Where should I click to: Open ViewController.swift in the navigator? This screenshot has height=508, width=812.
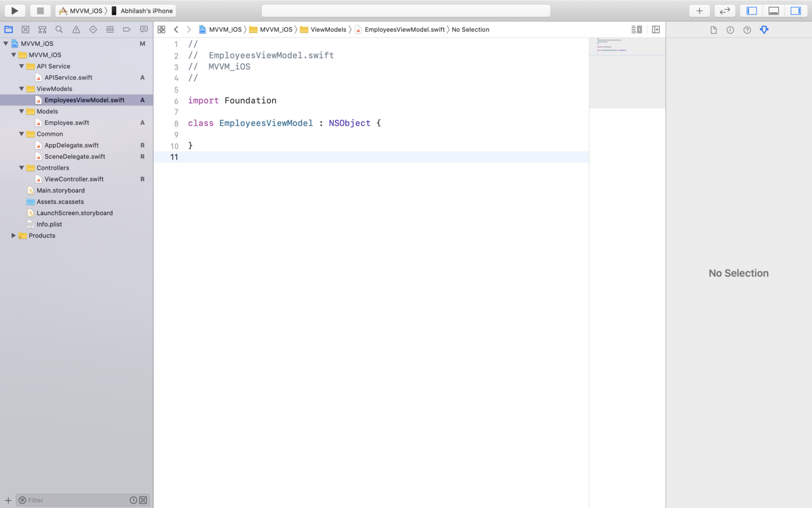click(x=77, y=179)
